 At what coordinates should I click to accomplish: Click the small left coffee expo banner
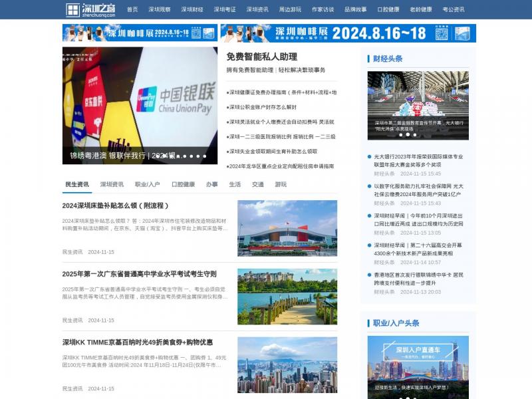[x=140, y=33]
